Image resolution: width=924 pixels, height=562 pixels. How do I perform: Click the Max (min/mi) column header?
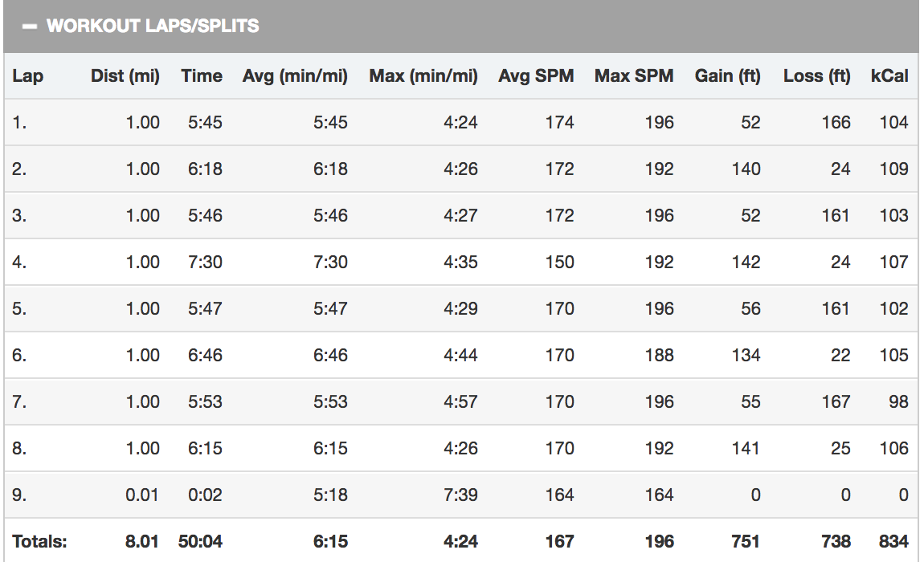pyautogui.click(x=423, y=76)
